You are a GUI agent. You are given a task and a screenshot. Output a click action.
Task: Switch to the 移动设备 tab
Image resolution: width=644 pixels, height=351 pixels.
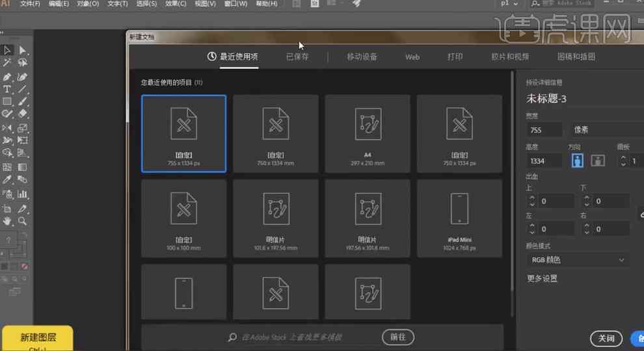[362, 57]
